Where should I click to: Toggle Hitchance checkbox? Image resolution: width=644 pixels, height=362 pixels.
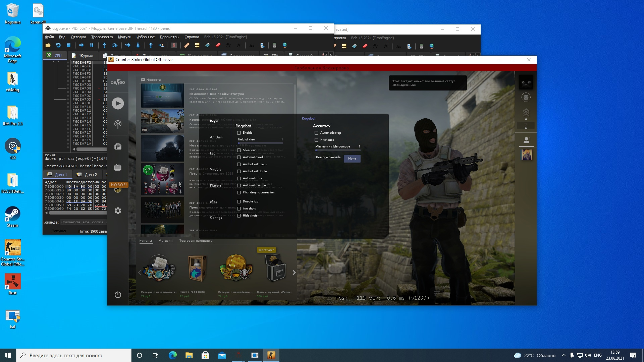point(316,140)
